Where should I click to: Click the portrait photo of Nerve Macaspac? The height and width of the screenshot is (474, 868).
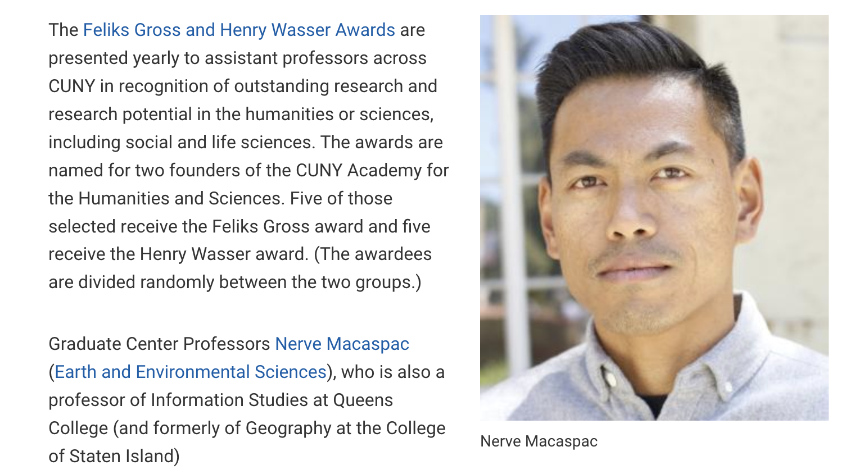(x=654, y=217)
